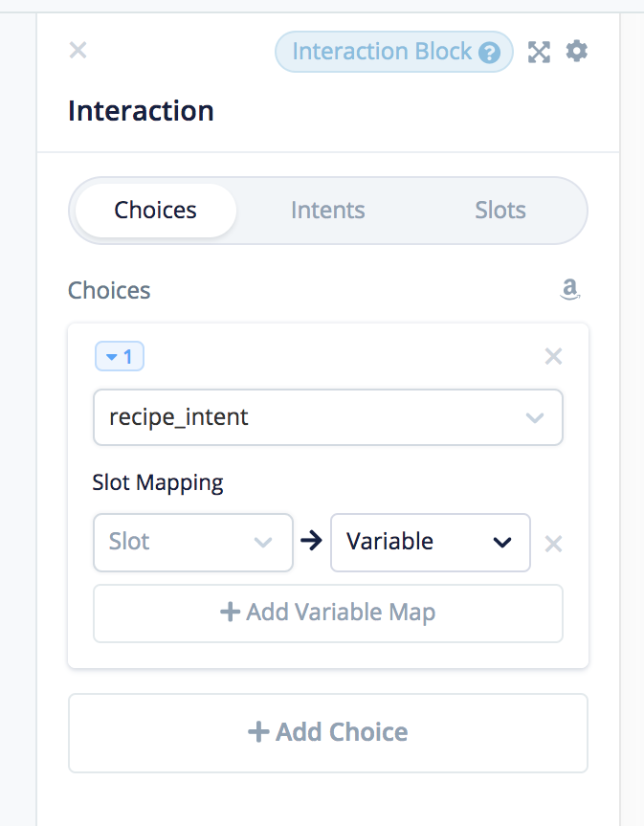Screen dimensions: 644x826
Task: Remove choice 1 with its X icon
Action: click(x=553, y=357)
